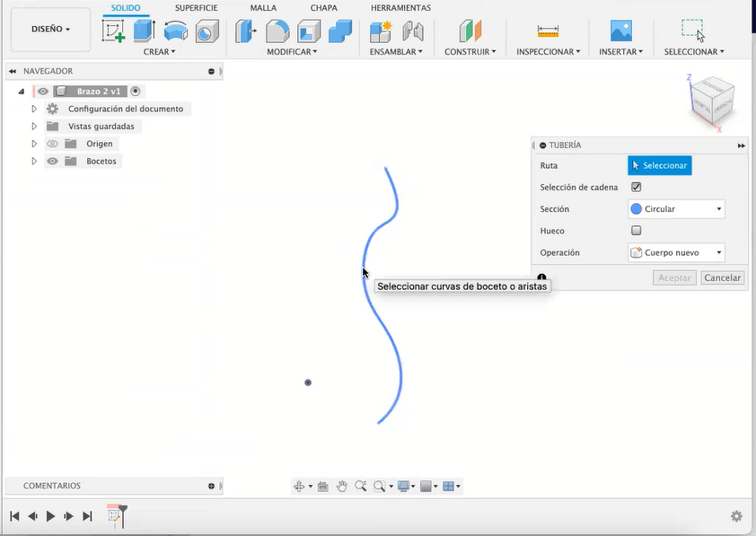The width and height of the screenshot is (756, 536).
Task: Click the ViewCube to change orientation
Action: [712, 100]
